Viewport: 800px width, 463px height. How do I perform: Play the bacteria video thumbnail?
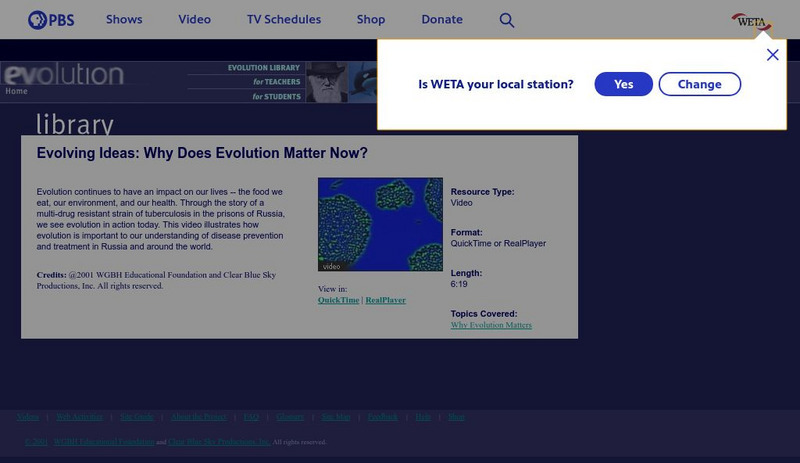(x=380, y=224)
